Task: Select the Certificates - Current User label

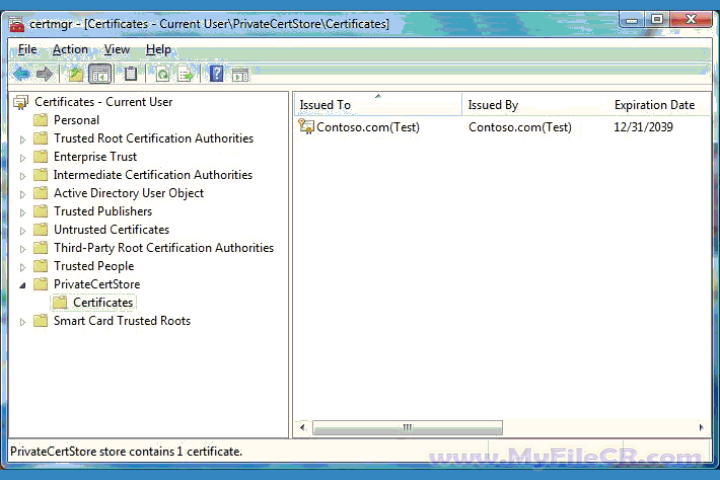Action: tap(103, 102)
